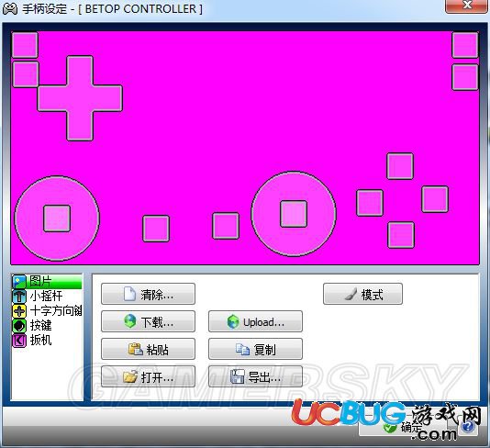Select the 图片 picture category icon

click(19, 281)
